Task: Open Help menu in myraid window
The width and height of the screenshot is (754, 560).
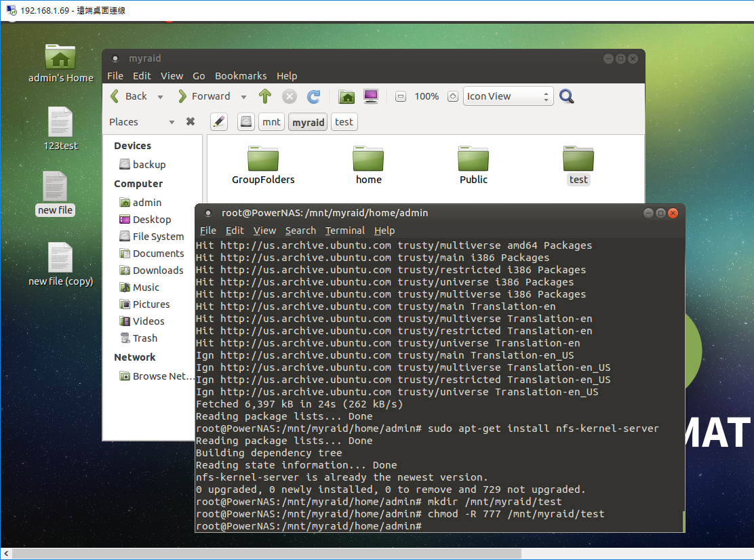Action: coord(287,76)
